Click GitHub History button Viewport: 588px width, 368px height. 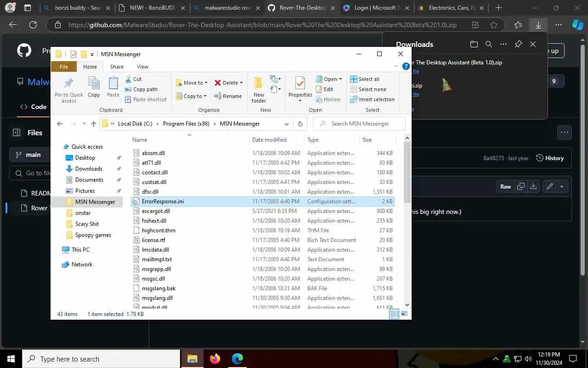click(550, 158)
